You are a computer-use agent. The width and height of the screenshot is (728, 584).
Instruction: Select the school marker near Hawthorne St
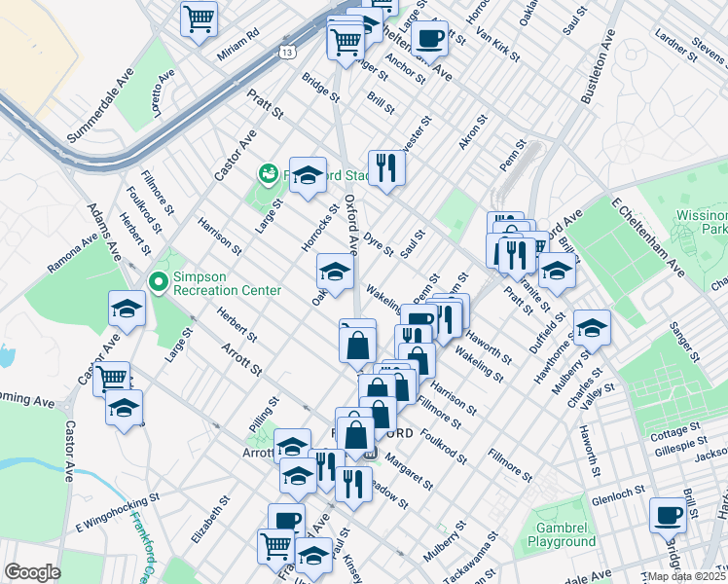[591, 329]
